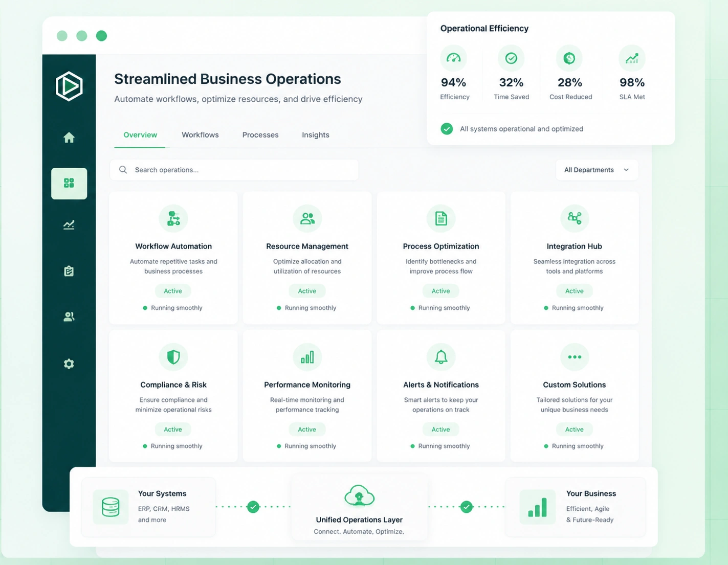
Task: Click the dark green window control dot
Action: click(x=101, y=36)
